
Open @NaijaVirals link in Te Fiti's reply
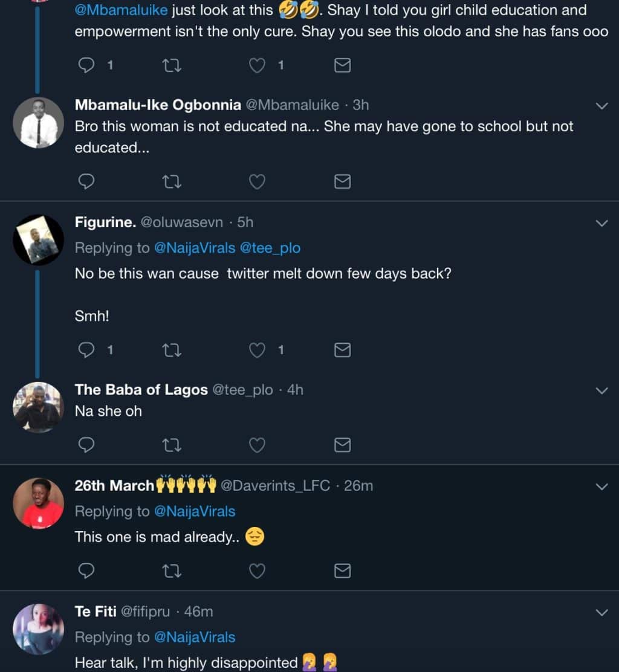tap(195, 637)
